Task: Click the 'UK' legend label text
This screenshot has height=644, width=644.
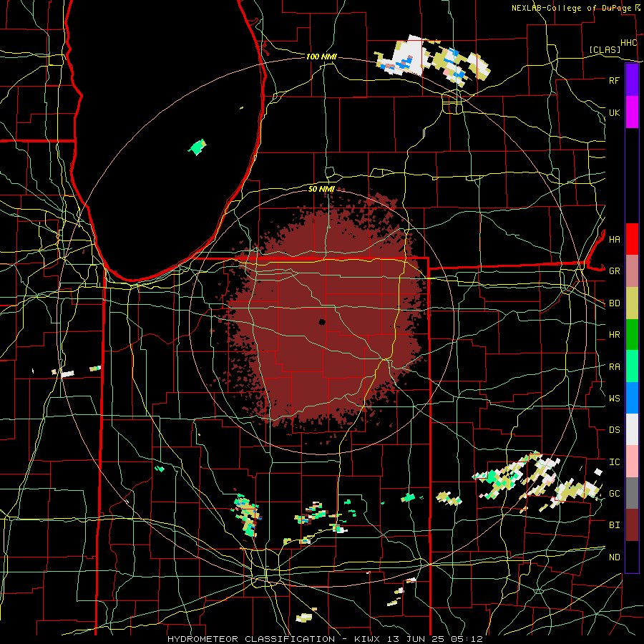Action: point(614,112)
